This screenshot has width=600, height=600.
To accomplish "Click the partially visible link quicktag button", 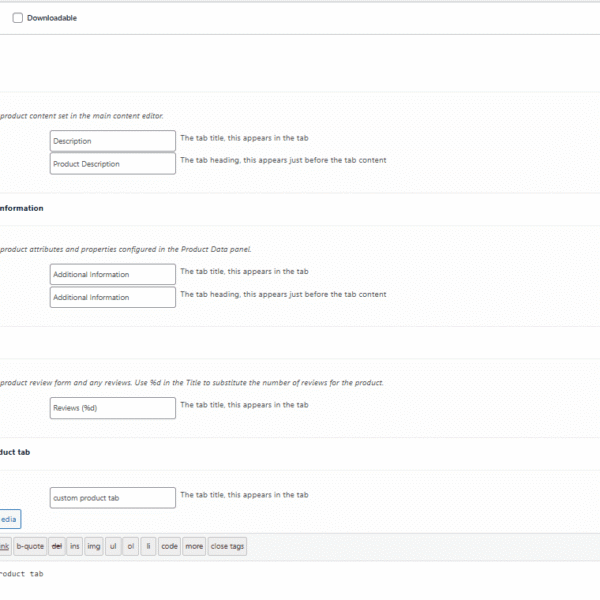I will (x=5, y=546).
